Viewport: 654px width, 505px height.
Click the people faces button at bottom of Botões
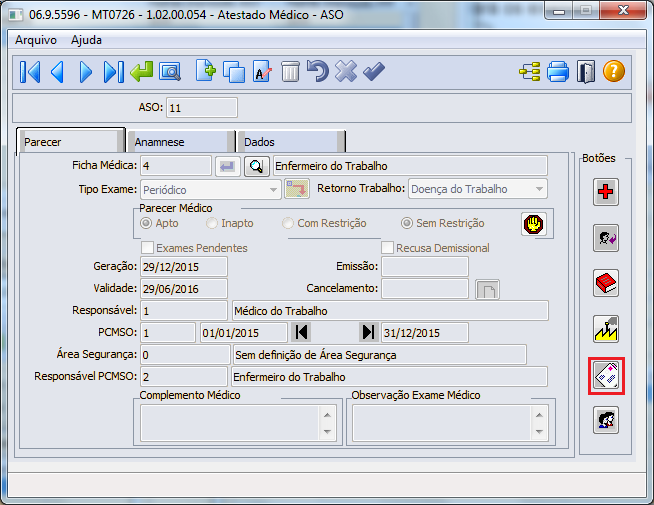pos(606,420)
